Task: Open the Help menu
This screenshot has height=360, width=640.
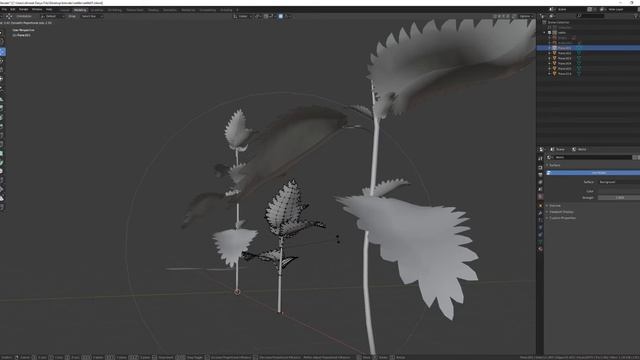Action: (x=49, y=9)
